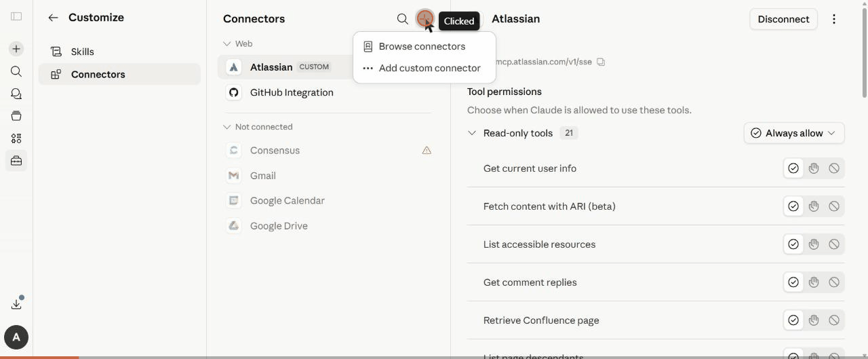Click the new chat plus icon
The image size is (868, 359).
16,49
